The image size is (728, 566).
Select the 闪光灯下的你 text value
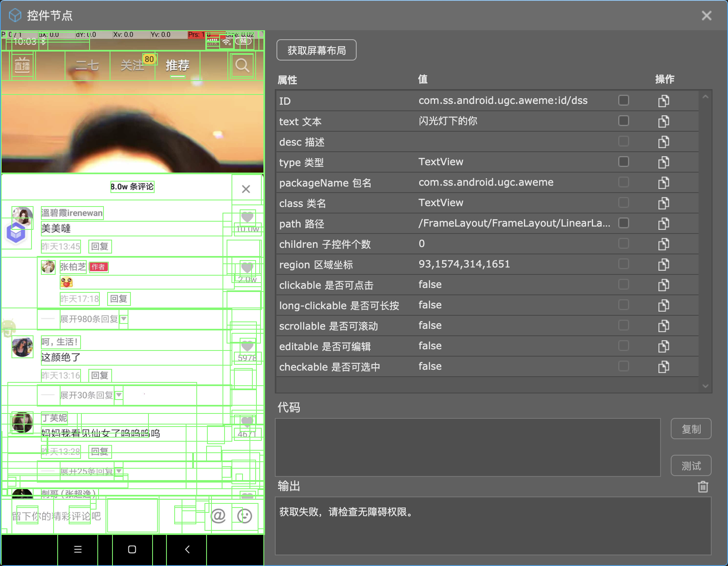point(448,121)
